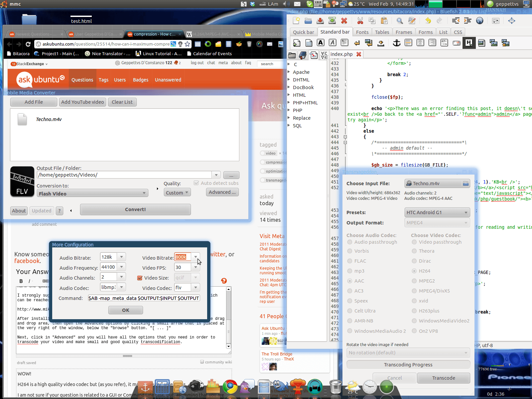Click Italic 'A' icon in Standard bar
This screenshot has height=399, width=532.
[x=332, y=43]
